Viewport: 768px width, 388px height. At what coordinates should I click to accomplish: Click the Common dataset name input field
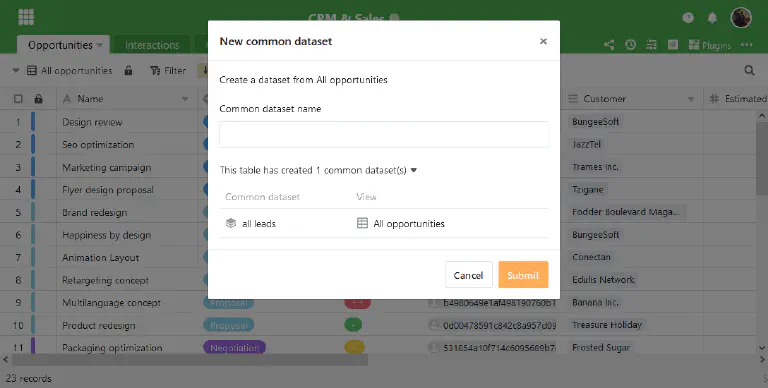(x=384, y=134)
